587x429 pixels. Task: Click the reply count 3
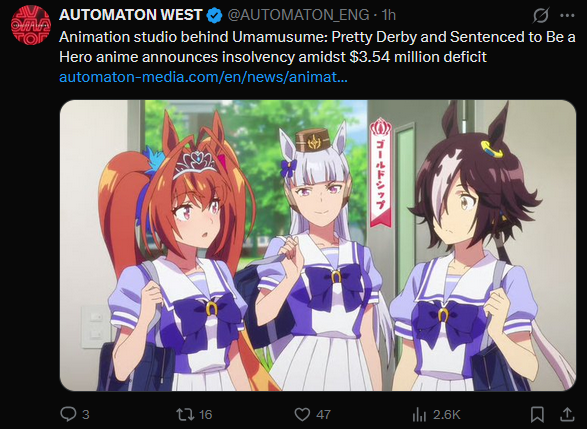86,415
